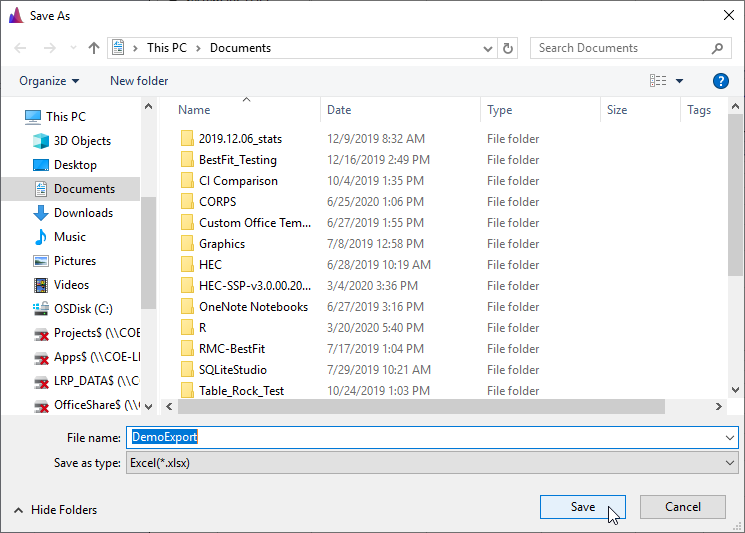Select 3D Objects in the navigation pane
Image resolution: width=745 pixels, height=533 pixels.
(x=73, y=141)
